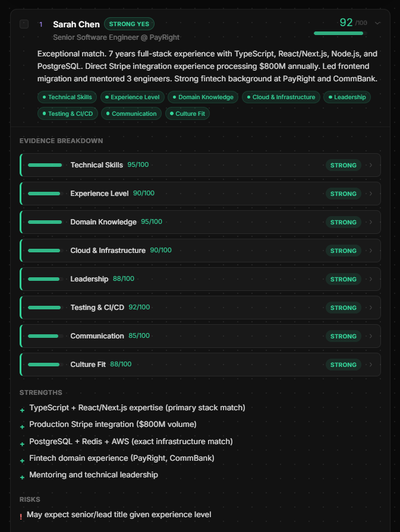The height and width of the screenshot is (532, 400).
Task: Select the checkbox beside Sarah Chen
Action: [x=24, y=24]
